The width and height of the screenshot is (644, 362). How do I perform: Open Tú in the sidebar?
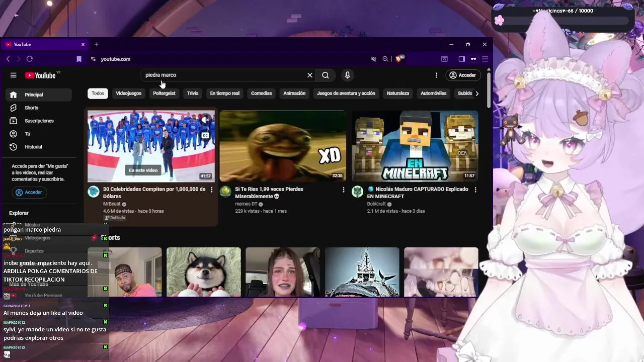39,134
